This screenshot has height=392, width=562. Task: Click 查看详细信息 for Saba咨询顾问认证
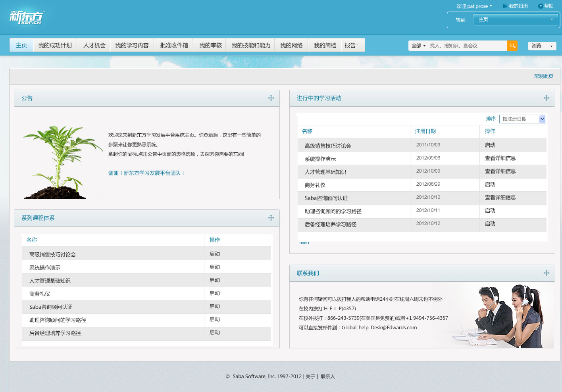coord(500,198)
